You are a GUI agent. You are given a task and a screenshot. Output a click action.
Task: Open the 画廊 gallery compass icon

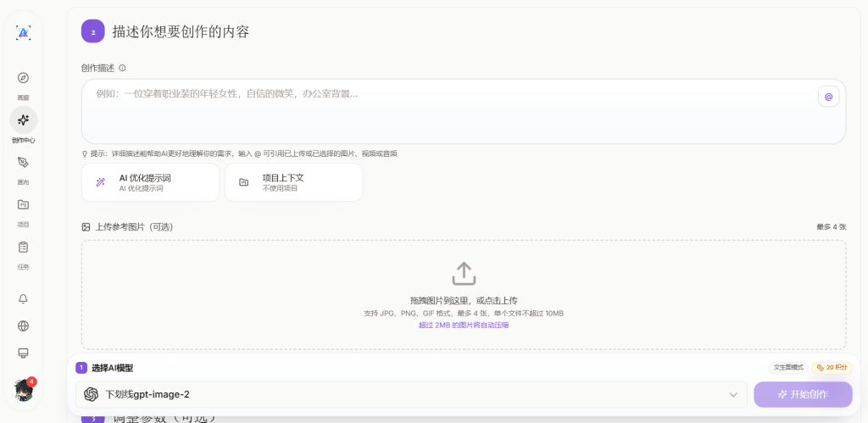click(23, 77)
